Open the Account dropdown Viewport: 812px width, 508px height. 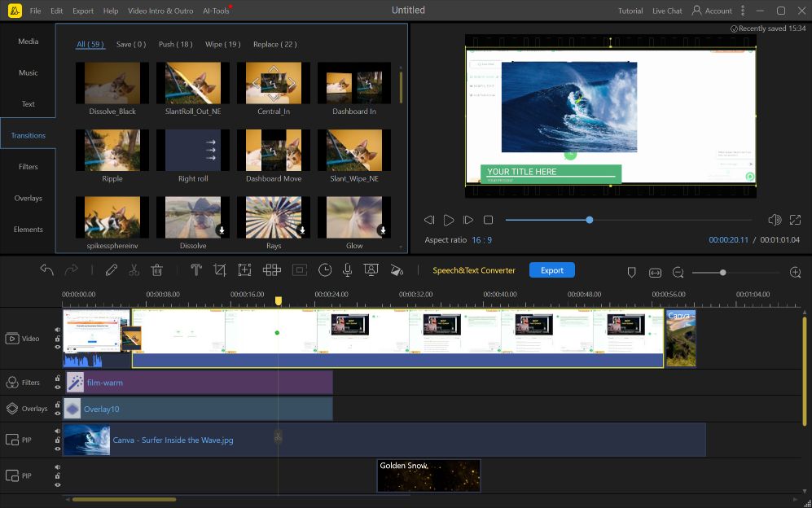pyautogui.click(x=713, y=11)
